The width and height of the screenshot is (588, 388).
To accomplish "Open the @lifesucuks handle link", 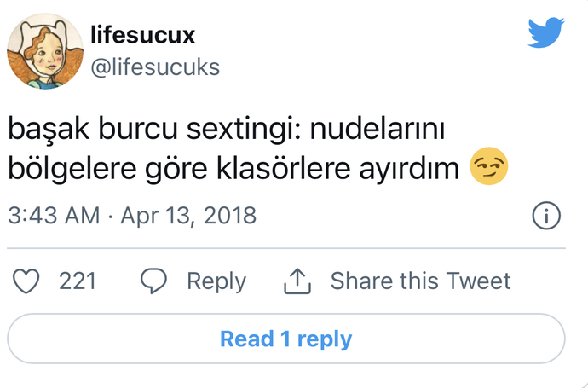I will 154,67.
